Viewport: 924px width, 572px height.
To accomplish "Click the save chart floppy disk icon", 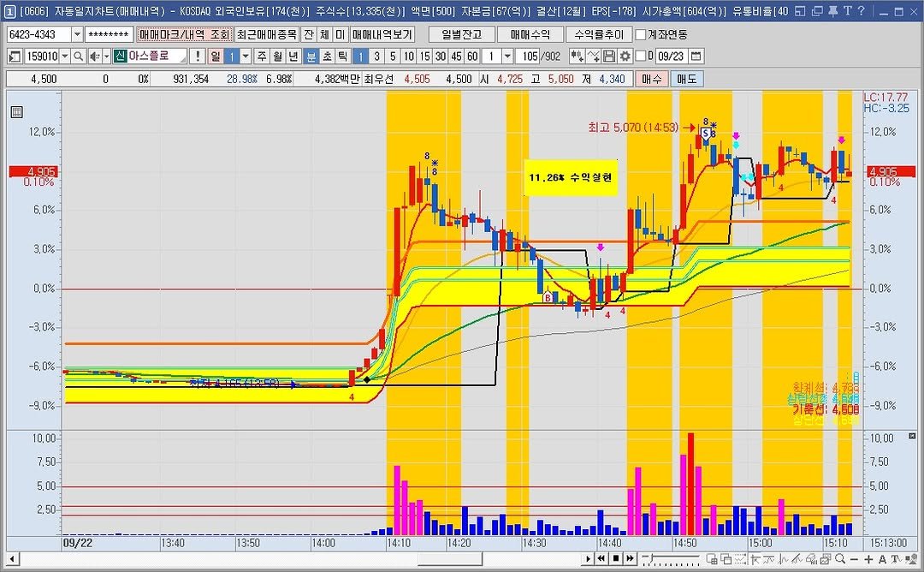I will (609, 56).
